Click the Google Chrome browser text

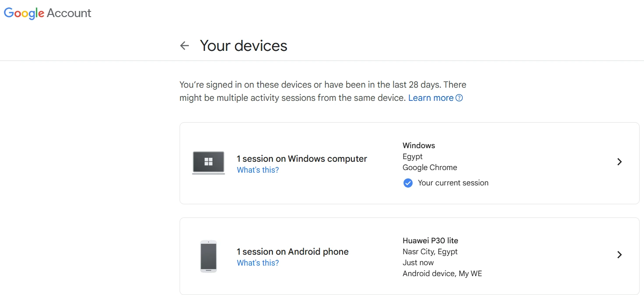click(x=429, y=167)
